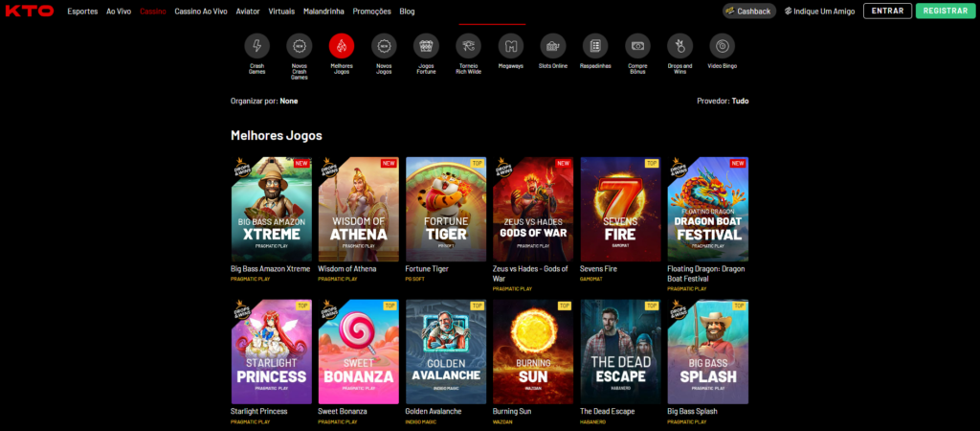Screen dimensions: 980x431
Task: Open the Promoções page
Action: click(372, 11)
